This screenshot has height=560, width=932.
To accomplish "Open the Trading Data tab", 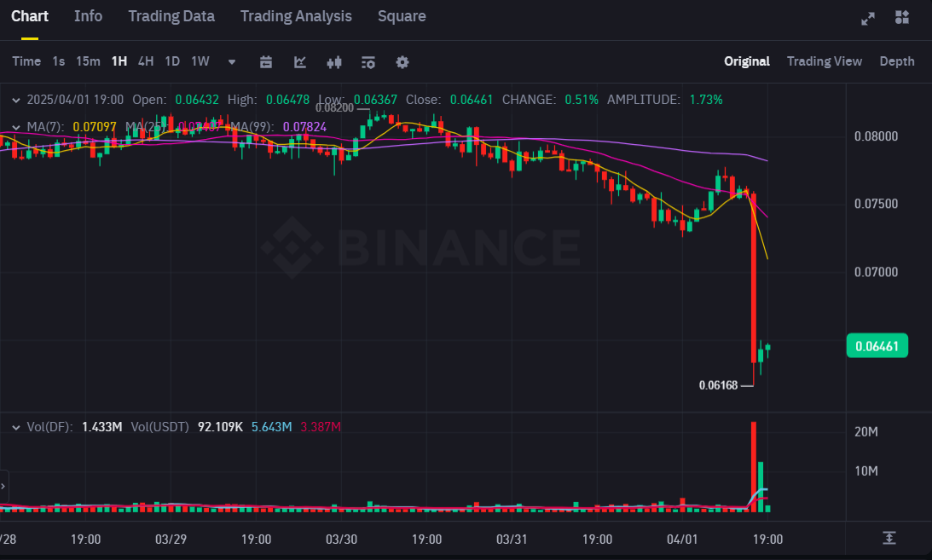I will [171, 17].
